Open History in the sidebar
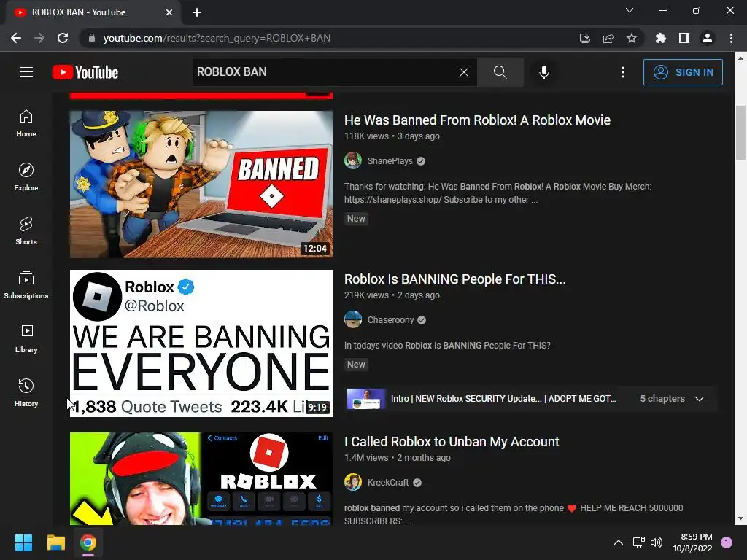 [x=26, y=392]
